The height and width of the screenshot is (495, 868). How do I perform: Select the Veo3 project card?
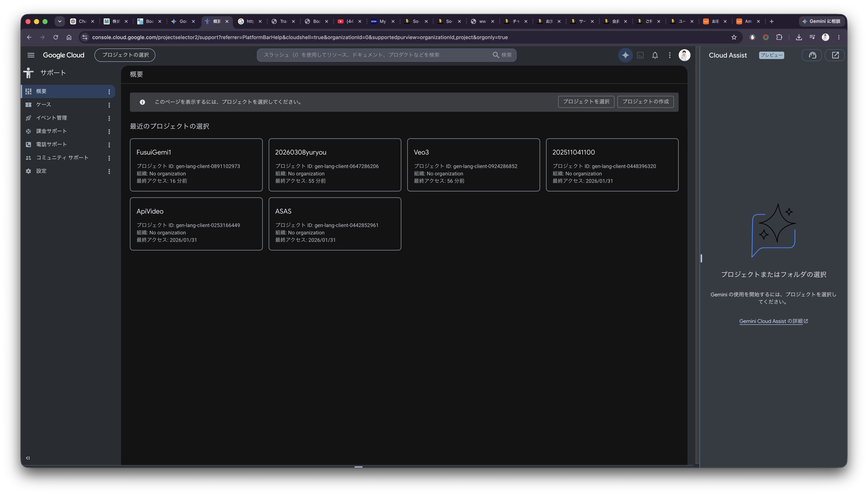[x=473, y=165]
